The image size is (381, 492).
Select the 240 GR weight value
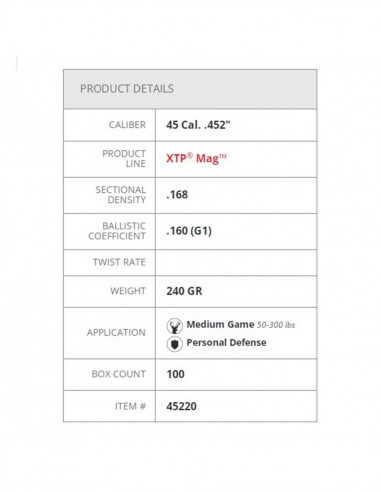[x=184, y=291]
